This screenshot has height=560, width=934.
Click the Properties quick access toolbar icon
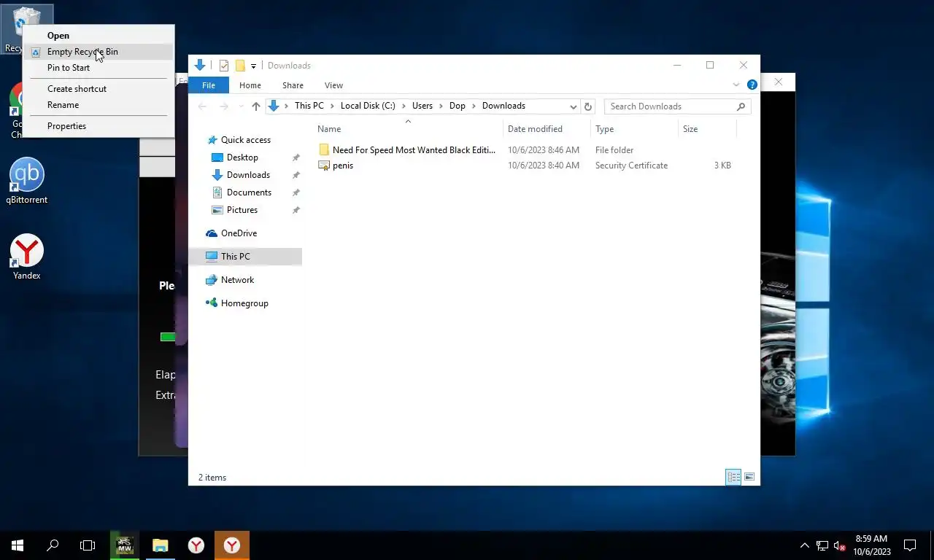click(x=224, y=66)
